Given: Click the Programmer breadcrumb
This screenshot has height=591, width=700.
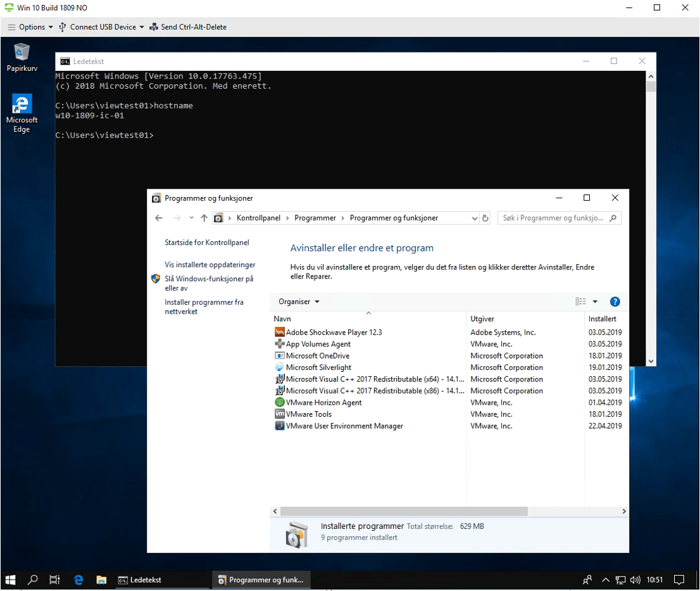Looking at the screenshot, I should tap(315, 218).
